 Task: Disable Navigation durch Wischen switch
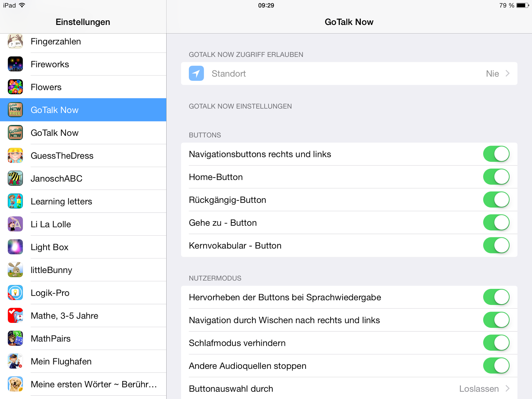[x=496, y=320]
